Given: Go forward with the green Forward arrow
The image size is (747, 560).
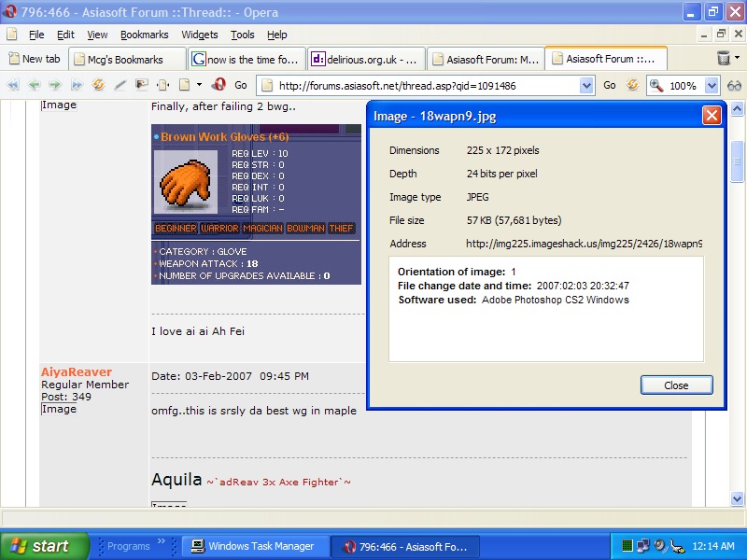Looking at the screenshot, I should coord(55,85).
